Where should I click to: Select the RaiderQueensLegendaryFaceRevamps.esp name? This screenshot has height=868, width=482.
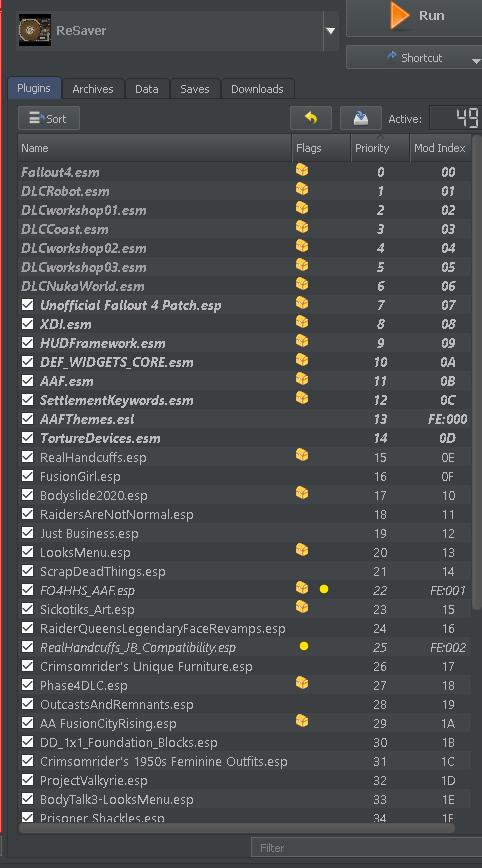pyautogui.click(x=163, y=629)
